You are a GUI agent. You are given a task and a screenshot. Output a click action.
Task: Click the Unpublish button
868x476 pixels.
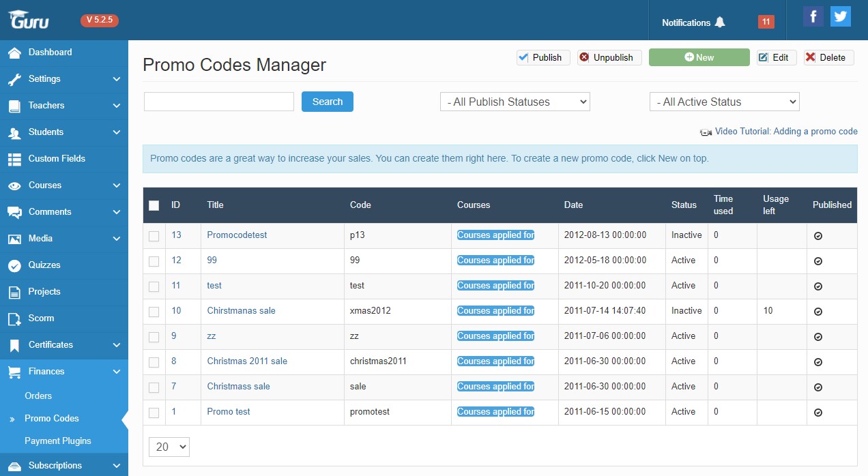(609, 57)
